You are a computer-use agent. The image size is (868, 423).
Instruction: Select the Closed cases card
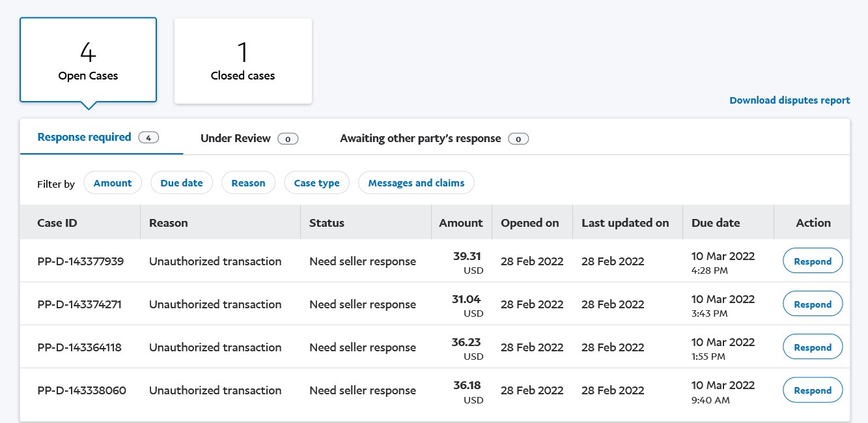point(243,60)
